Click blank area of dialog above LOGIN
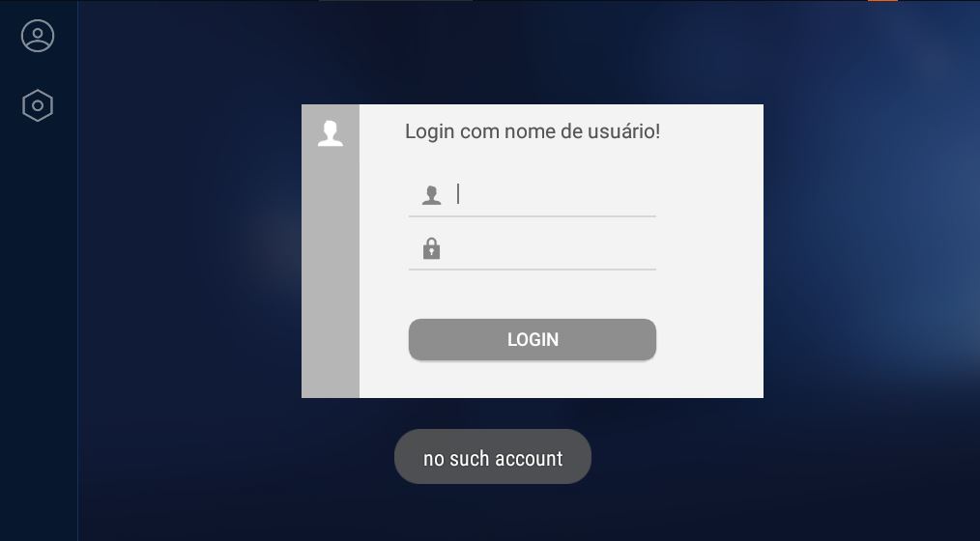 point(533,295)
